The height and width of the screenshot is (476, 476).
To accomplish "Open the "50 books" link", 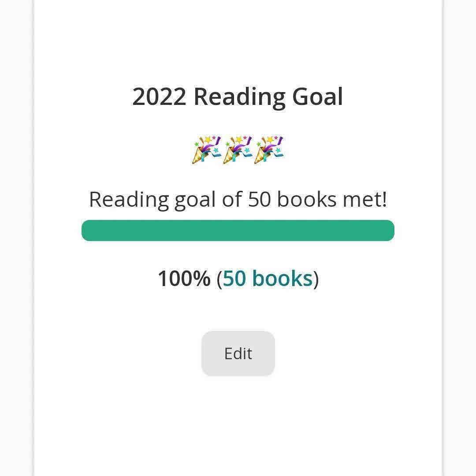I will click(x=268, y=279).
